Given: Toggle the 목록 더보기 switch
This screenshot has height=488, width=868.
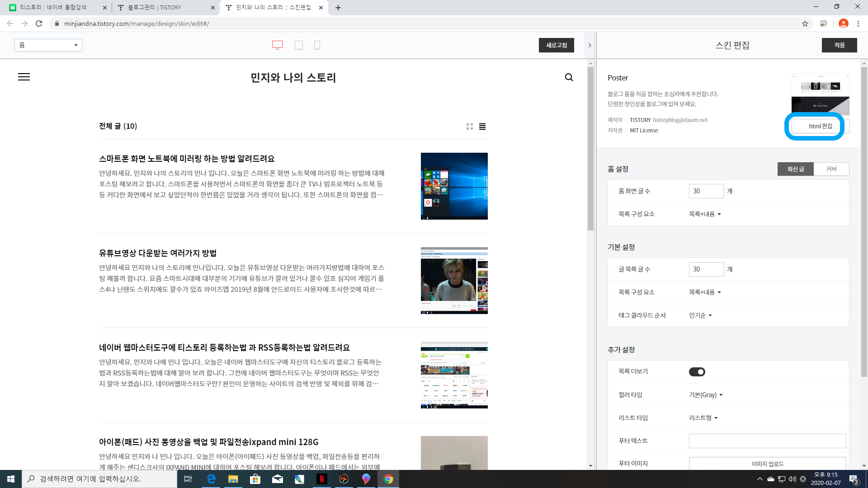Looking at the screenshot, I should coord(697,372).
